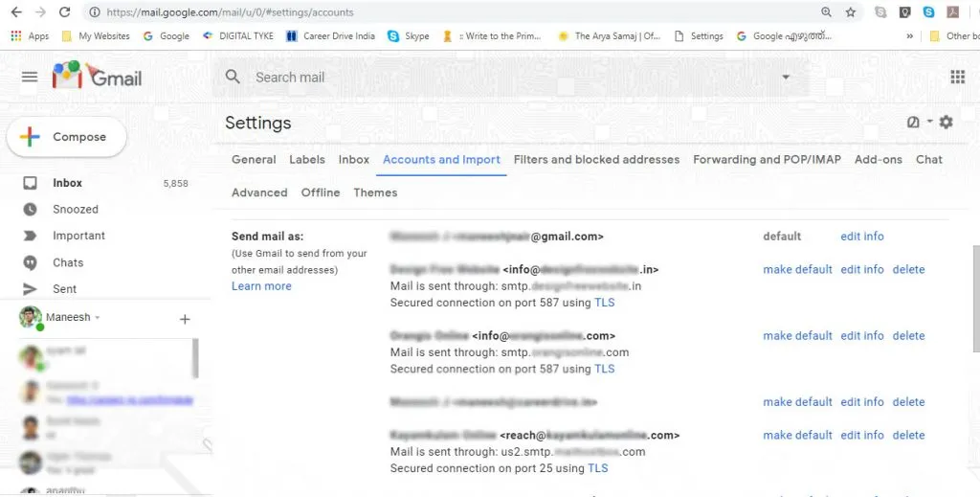The width and height of the screenshot is (980, 497).
Task: Open the grey Skype extension icon
Action: [880, 11]
